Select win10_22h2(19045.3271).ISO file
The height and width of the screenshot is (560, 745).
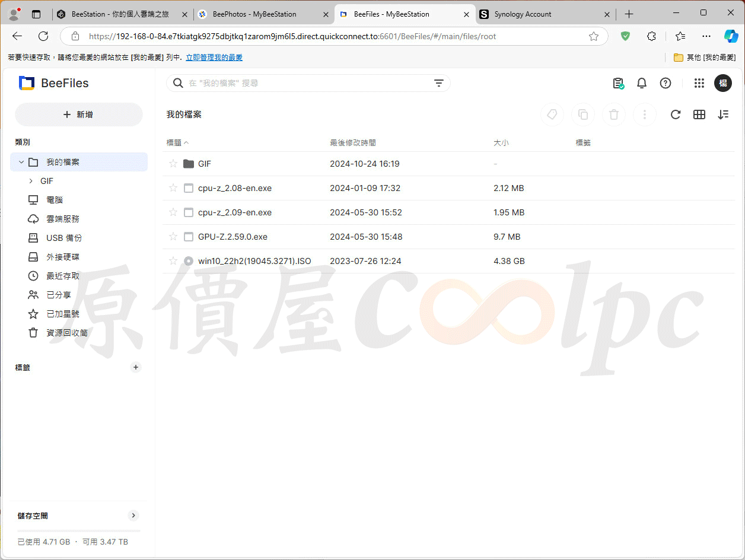pos(449,261)
